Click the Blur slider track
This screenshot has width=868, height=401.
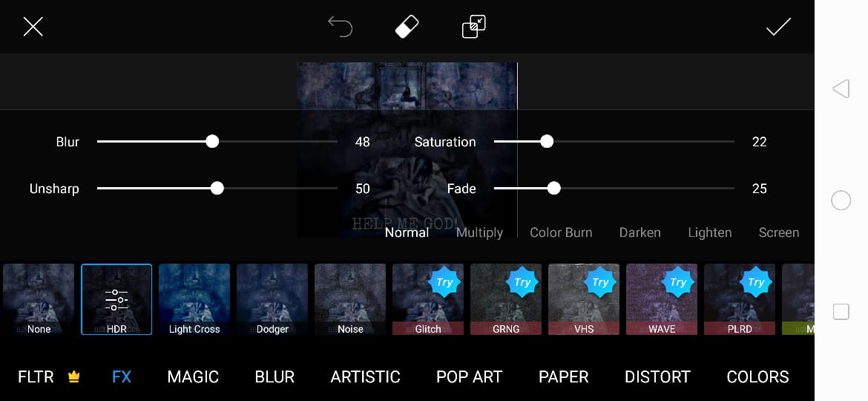point(217,142)
